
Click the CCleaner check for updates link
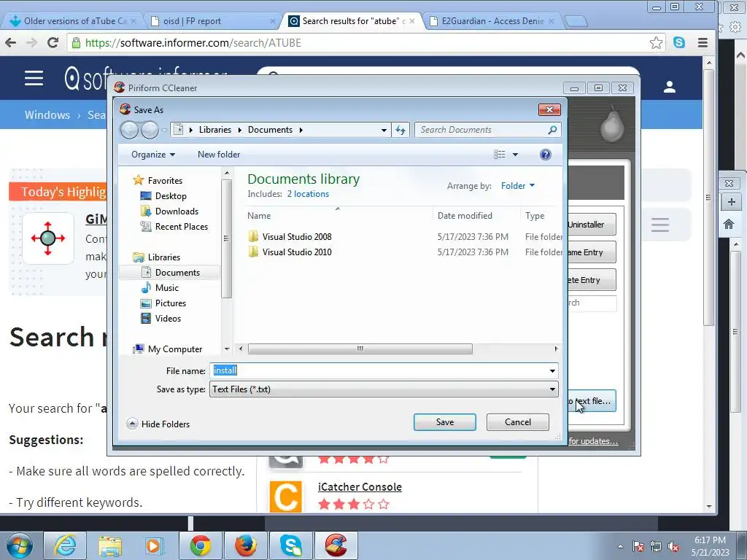(593, 441)
